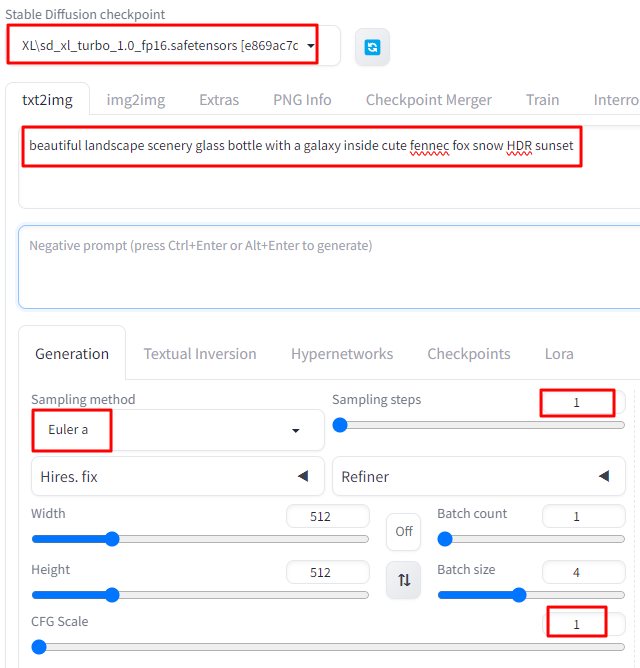Viewport: 640px width, 668px height.
Task: Select the Textual Inversion sub-tab
Action: (x=200, y=354)
